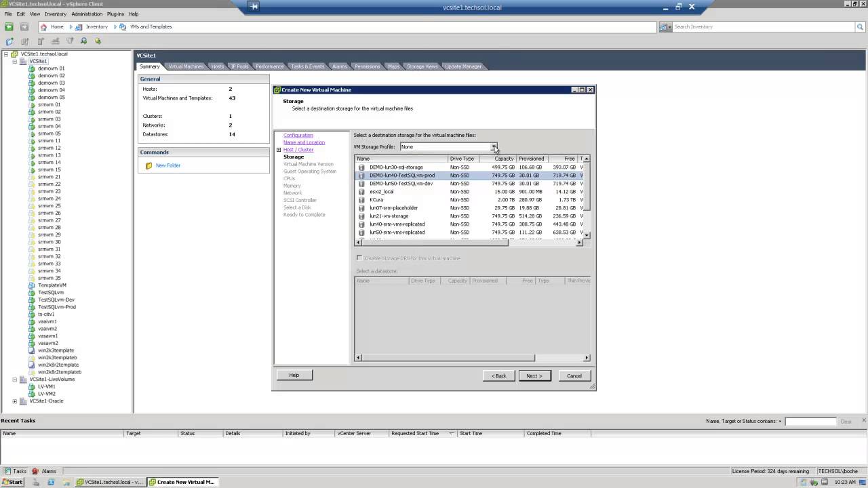868x488 pixels.
Task: Click the green navigate-back arrow icon
Action: (9, 27)
